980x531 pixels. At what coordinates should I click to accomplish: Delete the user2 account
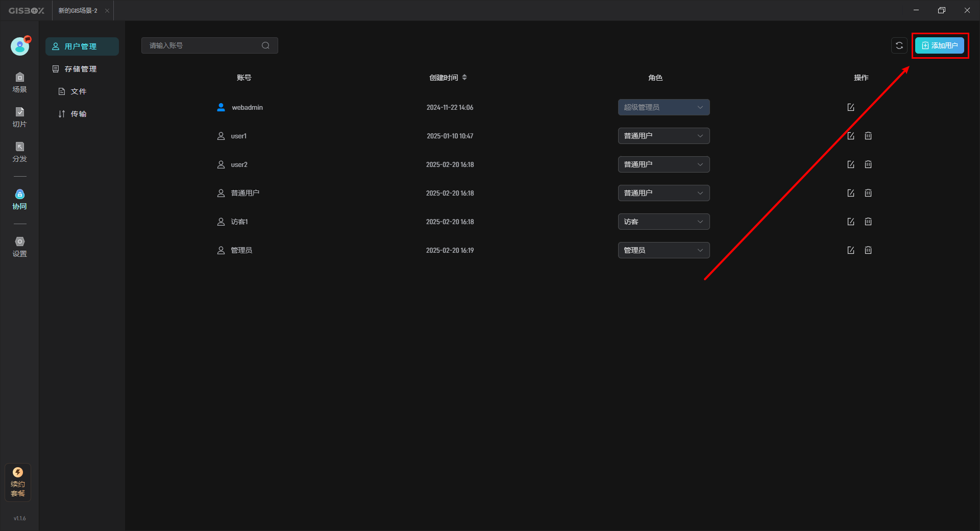tap(868, 164)
